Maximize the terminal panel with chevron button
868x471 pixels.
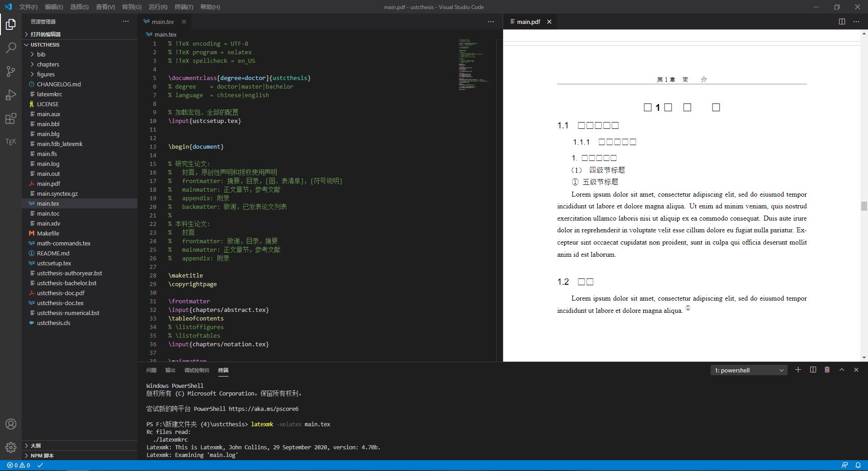(841, 370)
